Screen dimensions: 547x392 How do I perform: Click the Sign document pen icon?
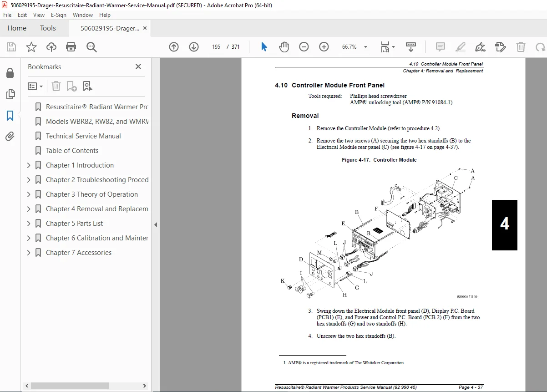coord(480,47)
